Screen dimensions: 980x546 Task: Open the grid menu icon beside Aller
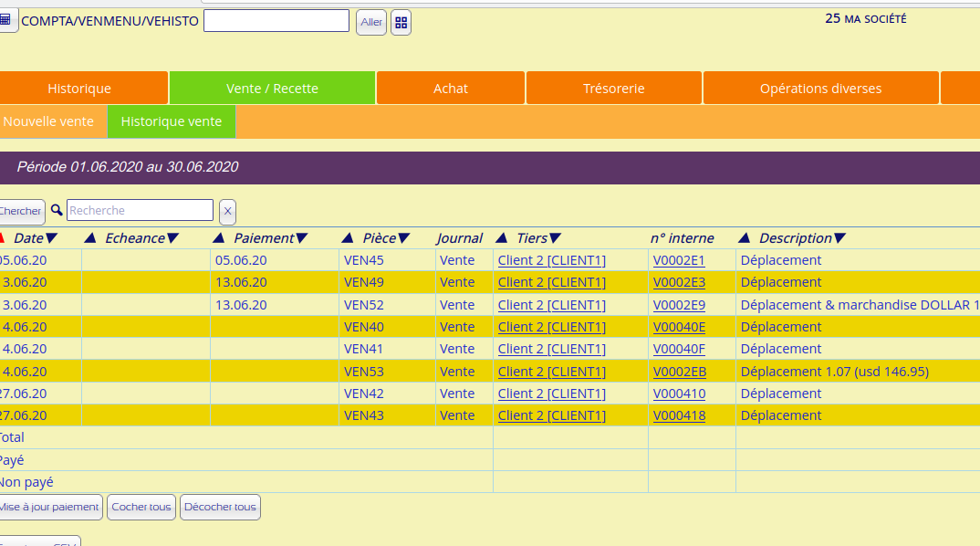(x=401, y=22)
